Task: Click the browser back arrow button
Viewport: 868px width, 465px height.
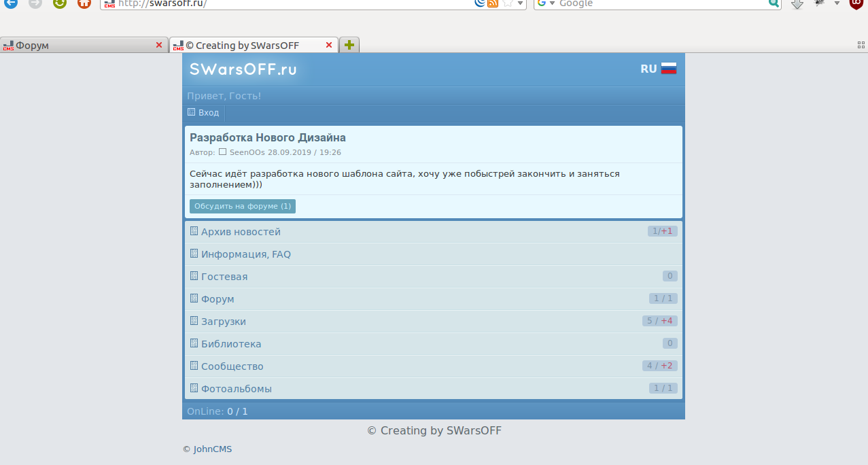Action: tap(11, 3)
